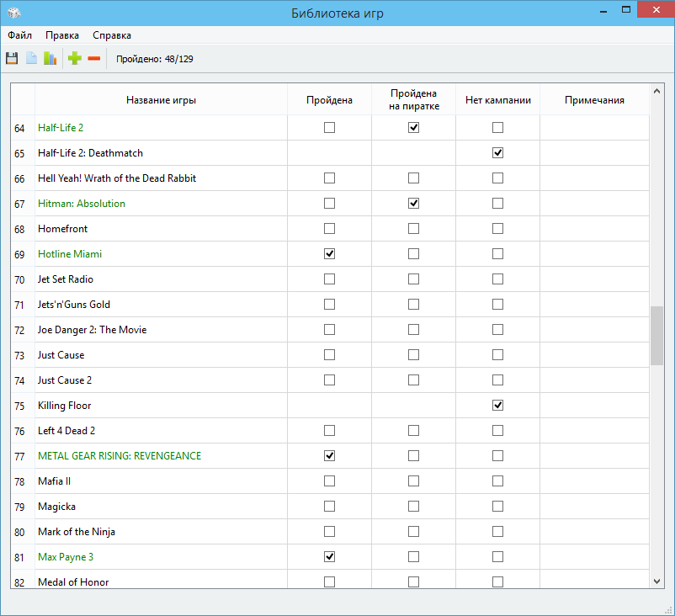
Task: Click the Пройдена на пиратке column header
Action: (414, 100)
